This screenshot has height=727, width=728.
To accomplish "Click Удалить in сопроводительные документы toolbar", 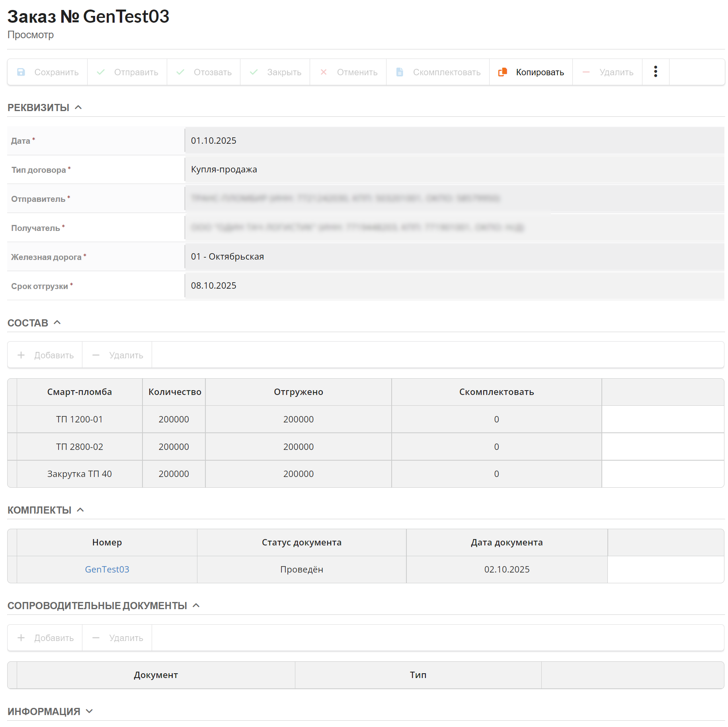I will point(117,637).
